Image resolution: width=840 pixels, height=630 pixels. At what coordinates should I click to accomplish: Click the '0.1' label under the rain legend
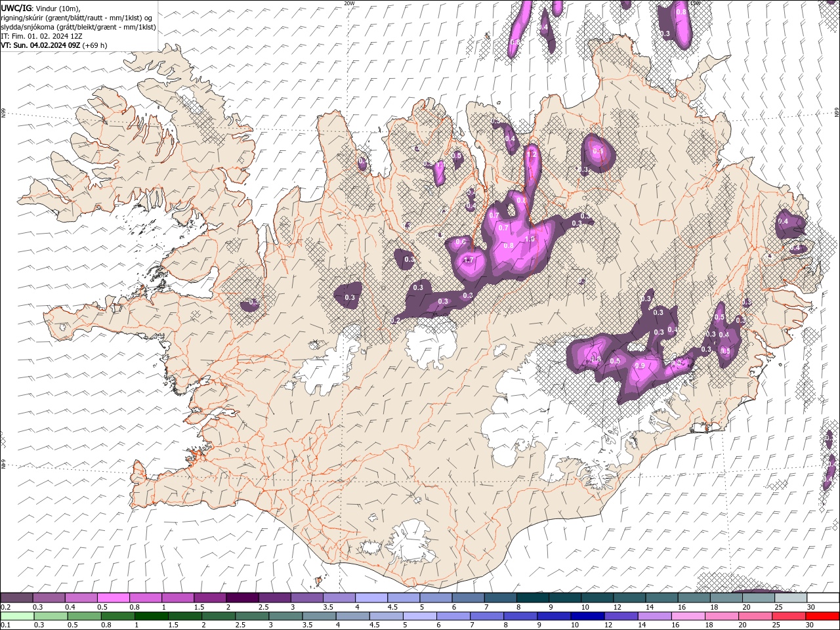(x=5, y=625)
